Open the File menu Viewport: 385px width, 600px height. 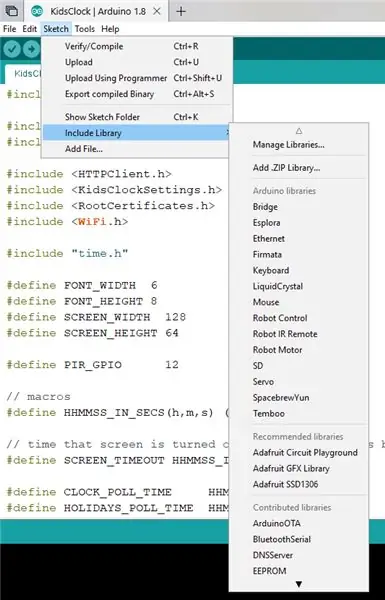(10, 29)
